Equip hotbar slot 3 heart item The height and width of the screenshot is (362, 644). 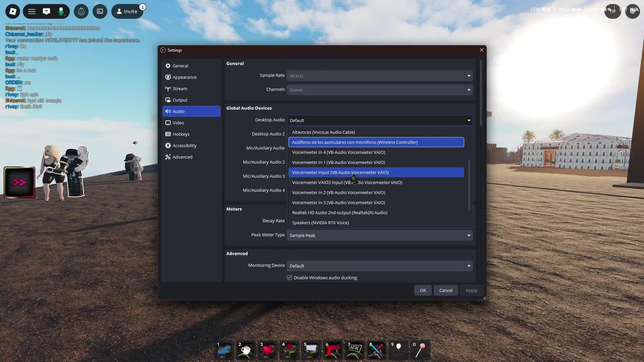(268, 350)
